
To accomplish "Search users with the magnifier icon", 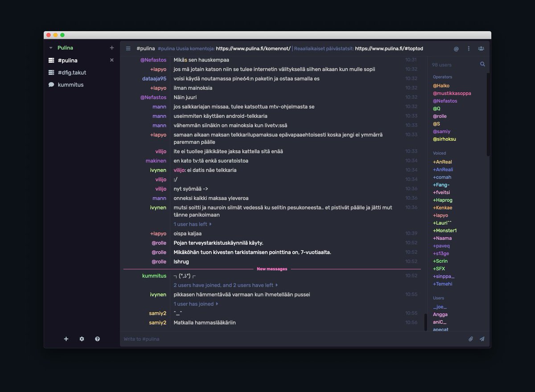I will [482, 64].
